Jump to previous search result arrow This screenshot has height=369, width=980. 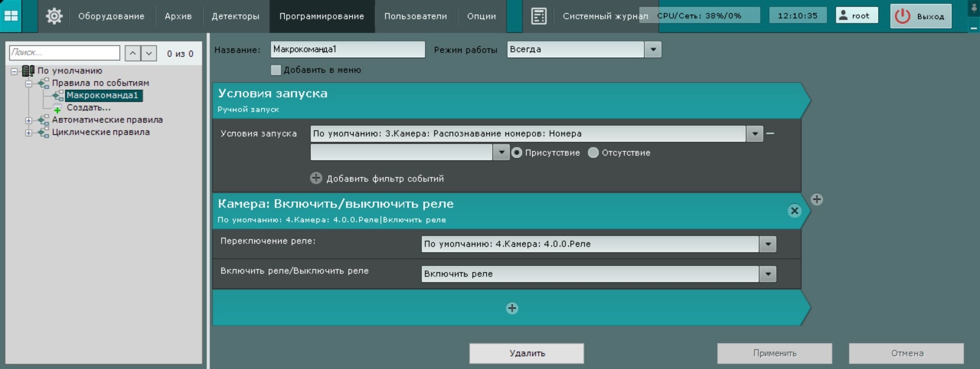(133, 53)
